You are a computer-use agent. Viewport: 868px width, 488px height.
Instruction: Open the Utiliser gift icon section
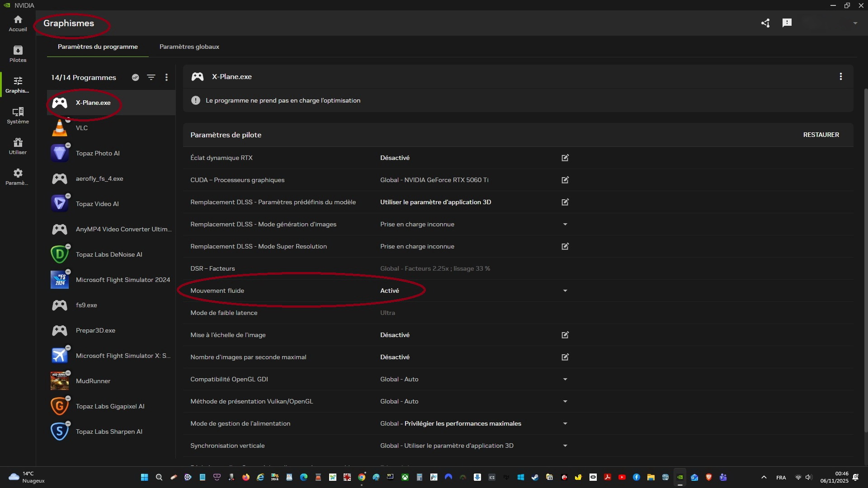pyautogui.click(x=18, y=146)
